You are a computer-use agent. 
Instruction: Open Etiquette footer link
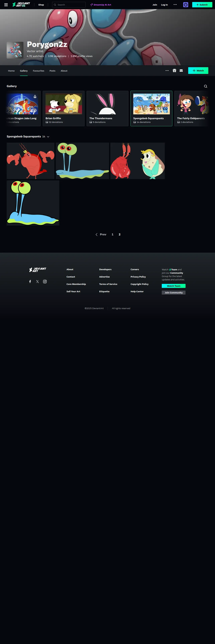pyautogui.click(x=104, y=292)
